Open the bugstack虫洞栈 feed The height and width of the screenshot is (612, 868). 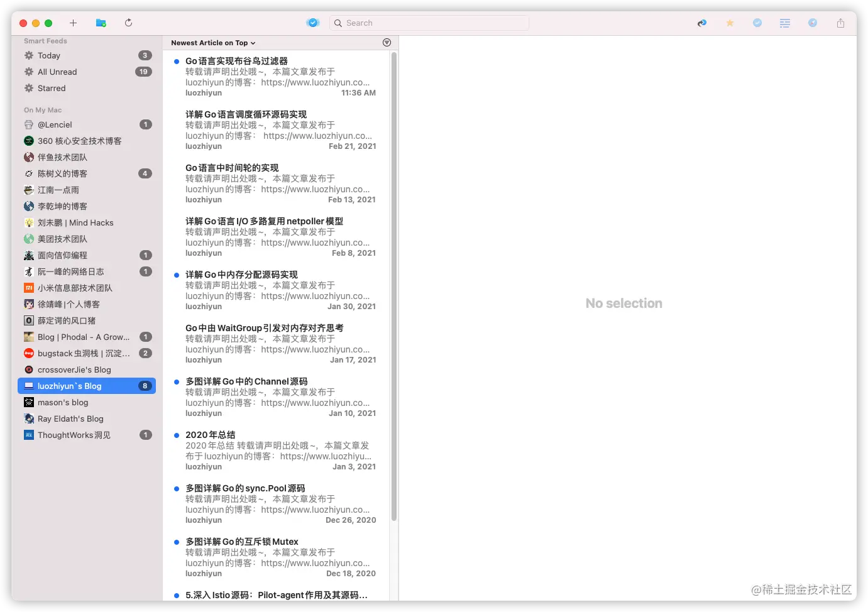coord(87,353)
